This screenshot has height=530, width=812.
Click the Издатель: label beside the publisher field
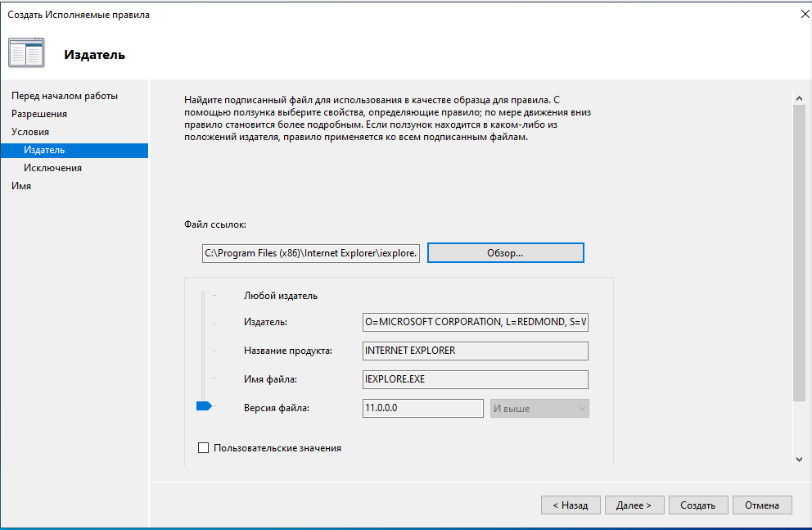pyautogui.click(x=265, y=322)
